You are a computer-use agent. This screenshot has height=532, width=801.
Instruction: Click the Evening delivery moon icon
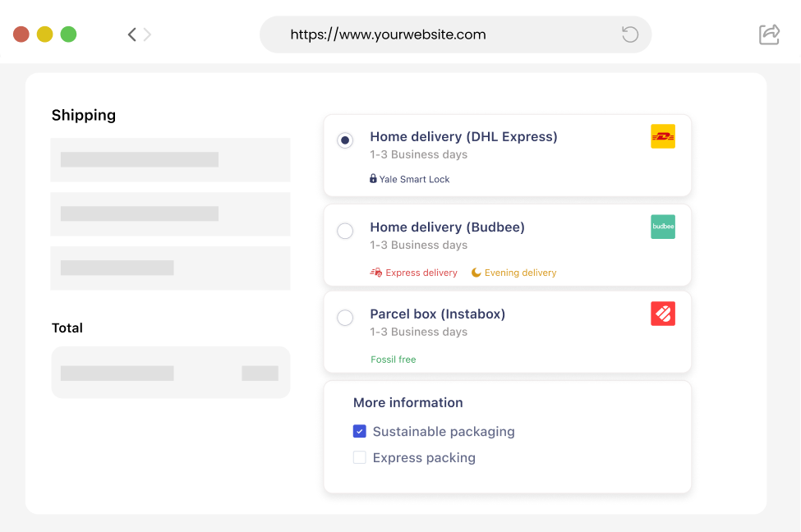pyautogui.click(x=476, y=273)
